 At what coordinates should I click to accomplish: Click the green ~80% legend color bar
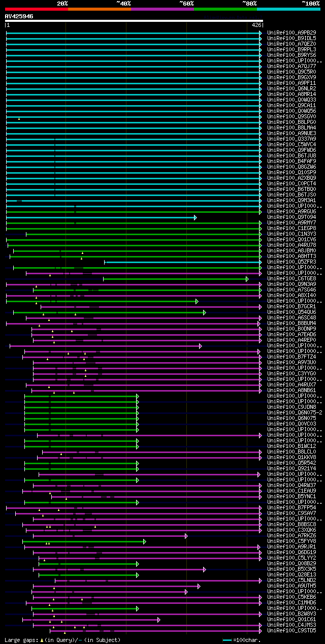pos(225,9)
